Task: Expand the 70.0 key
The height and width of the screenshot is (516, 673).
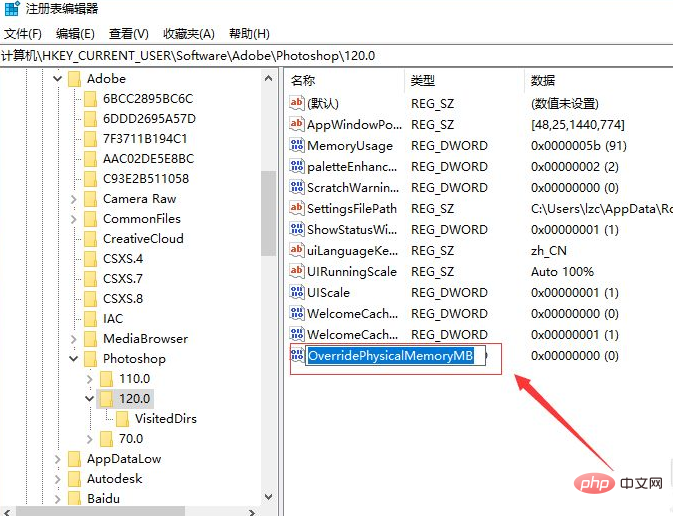Action: tap(89, 439)
